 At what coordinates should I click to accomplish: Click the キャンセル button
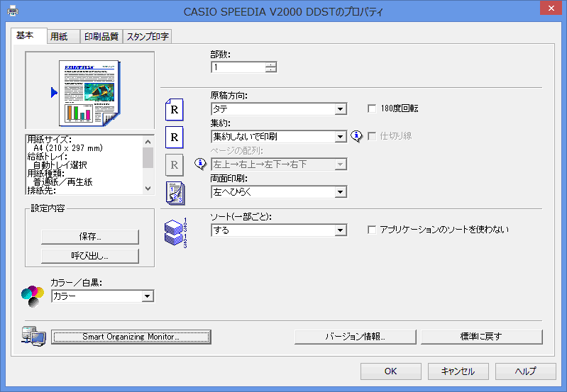[458, 371]
